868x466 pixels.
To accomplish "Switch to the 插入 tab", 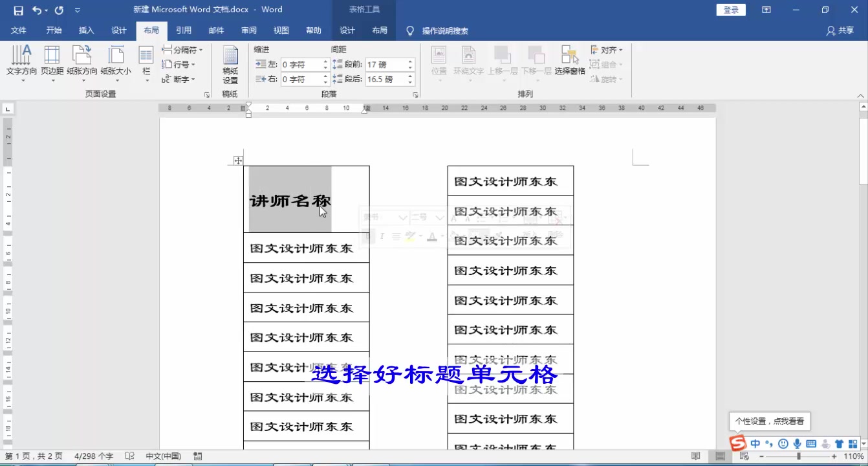I will [86, 30].
